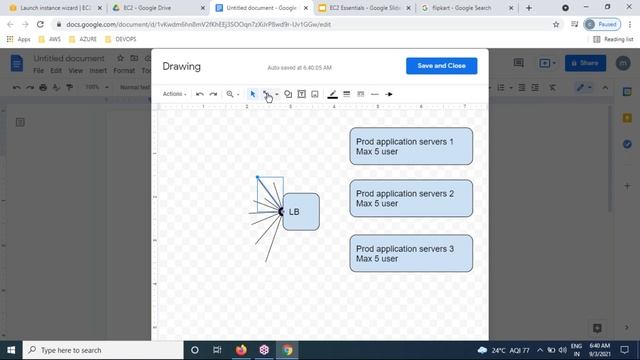Open the Editing mode pencil dropdown
The width and height of the screenshot is (640, 360).
pos(584,88)
